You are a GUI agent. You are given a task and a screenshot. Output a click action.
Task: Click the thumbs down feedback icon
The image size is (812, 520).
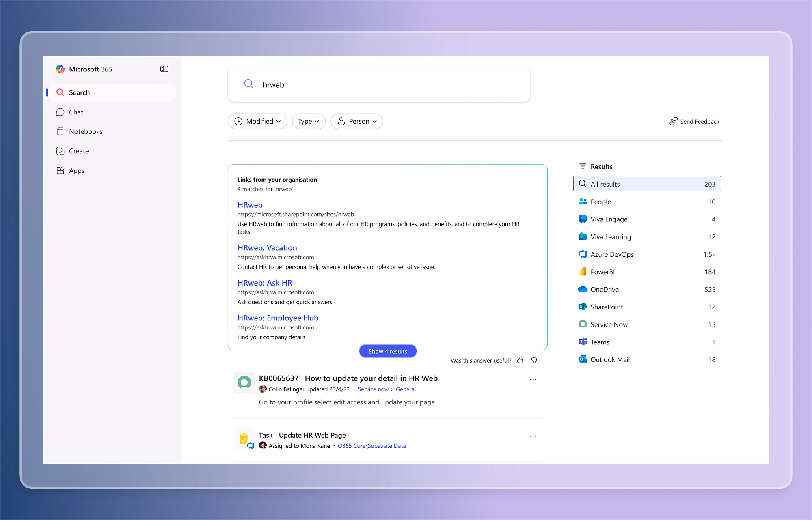[534, 360]
